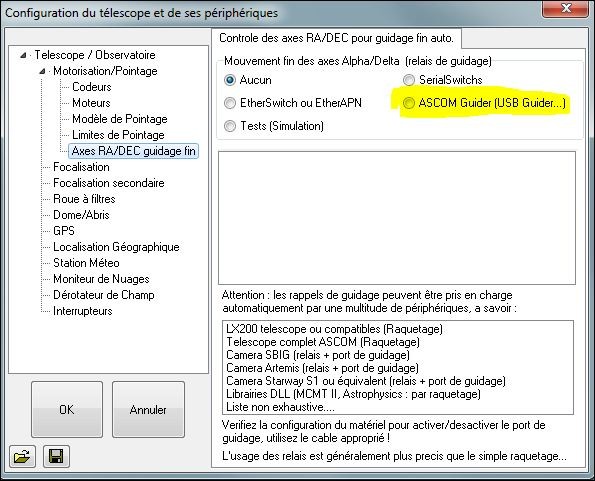The width and height of the screenshot is (595, 481).
Task: Select LX200 telescope entry in list
Action: pos(334,329)
